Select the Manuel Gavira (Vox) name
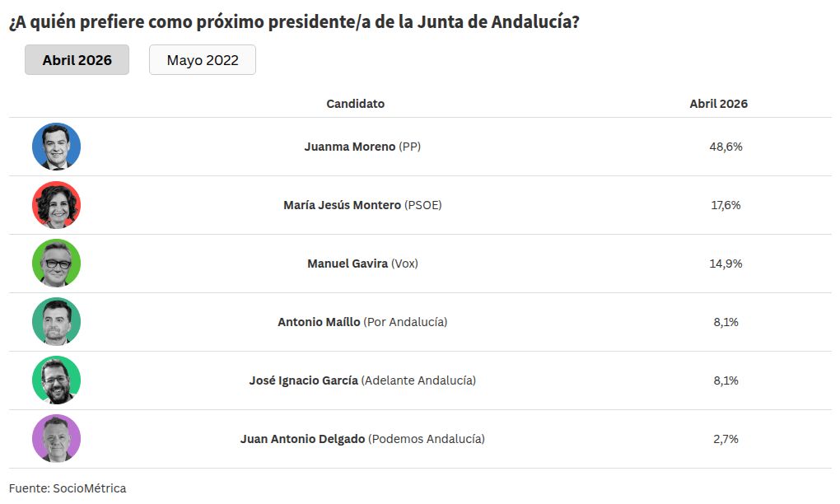 pyautogui.click(x=362, y=264)
